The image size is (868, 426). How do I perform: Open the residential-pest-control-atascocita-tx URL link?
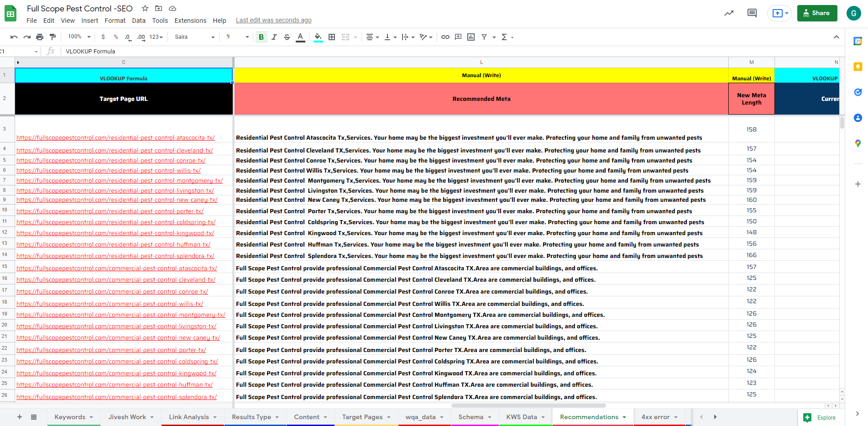[115, 137]
